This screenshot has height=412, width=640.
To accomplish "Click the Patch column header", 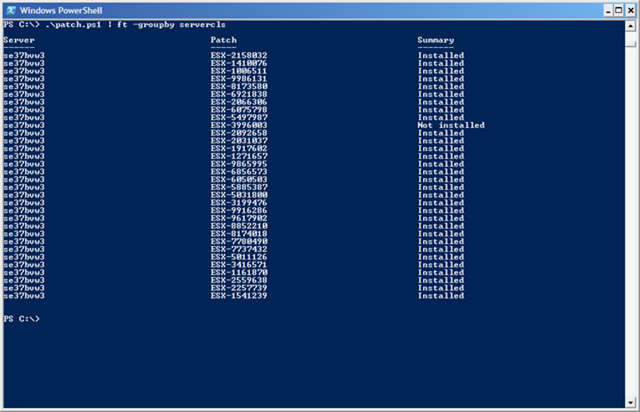I will pos(223,40).
